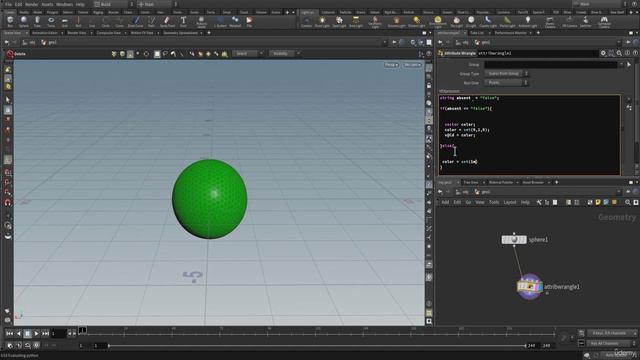The image size is (640, 360).
Task: Add a Portal Light from the shelf
Action: [x=507, y=21]
